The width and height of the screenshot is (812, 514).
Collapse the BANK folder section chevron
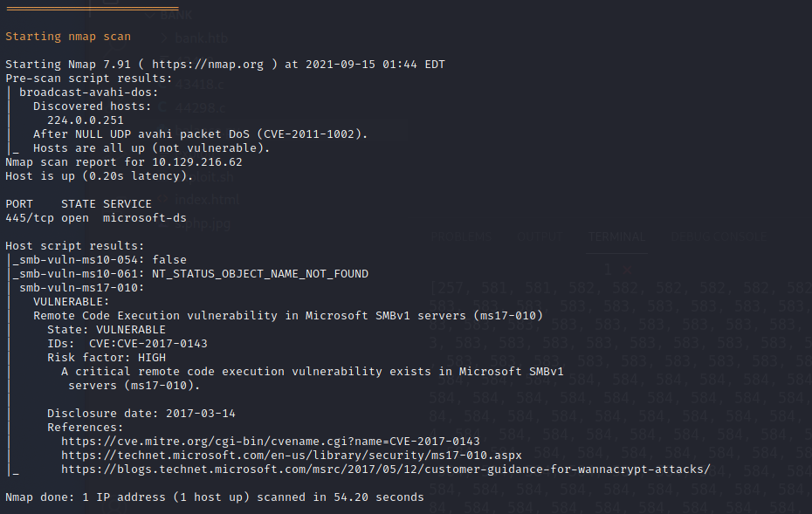click(151, 16)
